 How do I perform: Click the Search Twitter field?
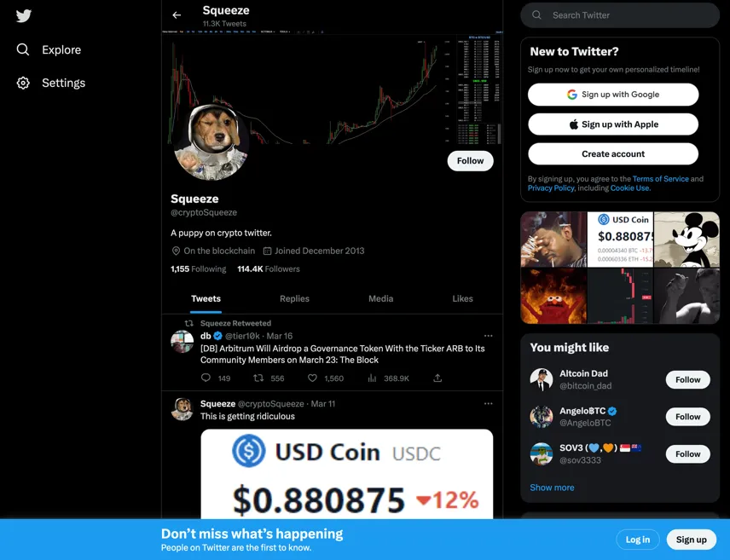tap(620, 15)
